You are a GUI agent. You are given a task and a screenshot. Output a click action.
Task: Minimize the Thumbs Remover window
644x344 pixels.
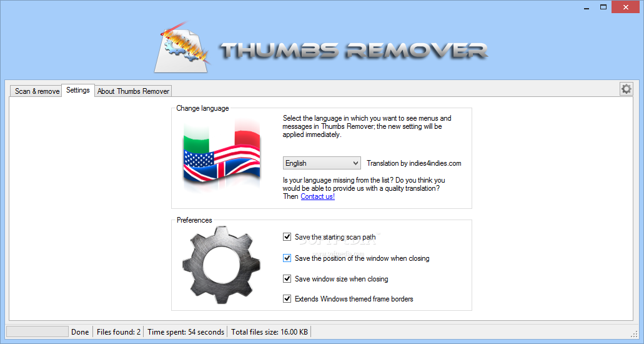(587, 8)
